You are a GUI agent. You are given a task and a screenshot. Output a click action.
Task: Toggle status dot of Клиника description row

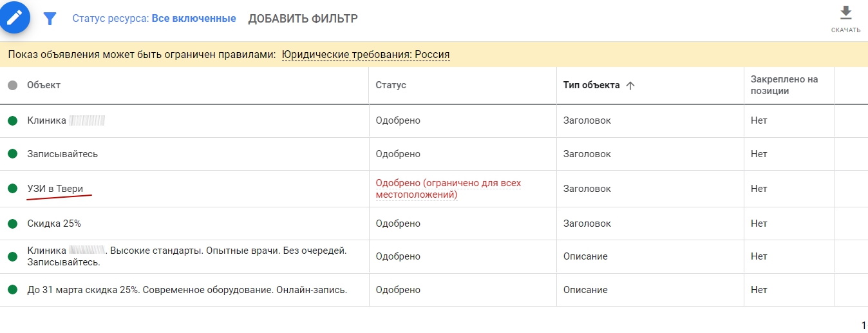pos(12,256)
